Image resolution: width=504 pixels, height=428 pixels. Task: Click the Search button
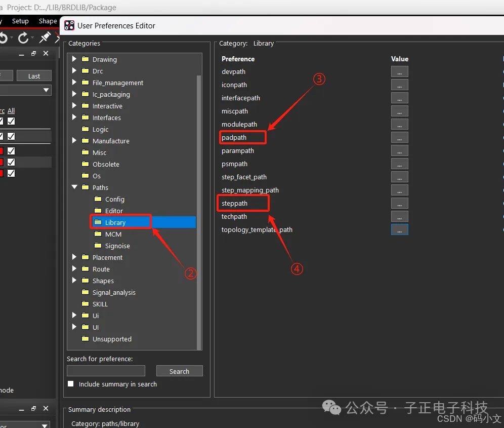pyautogui.click(x=179, y=371)
